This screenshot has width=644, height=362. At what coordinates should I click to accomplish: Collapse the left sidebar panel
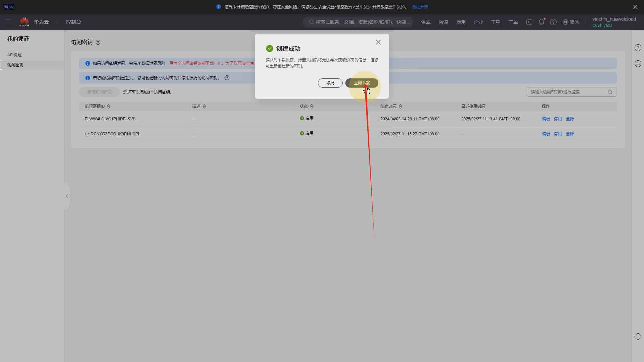coord(67,196)
